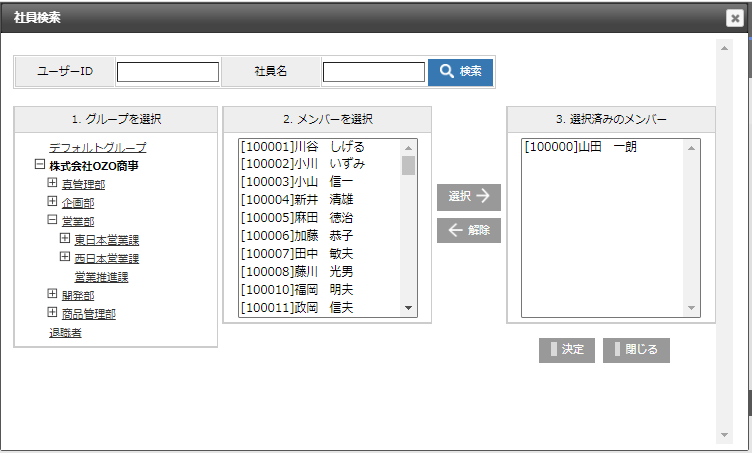
Task: Close the employee search dialog
Action: 733,17
